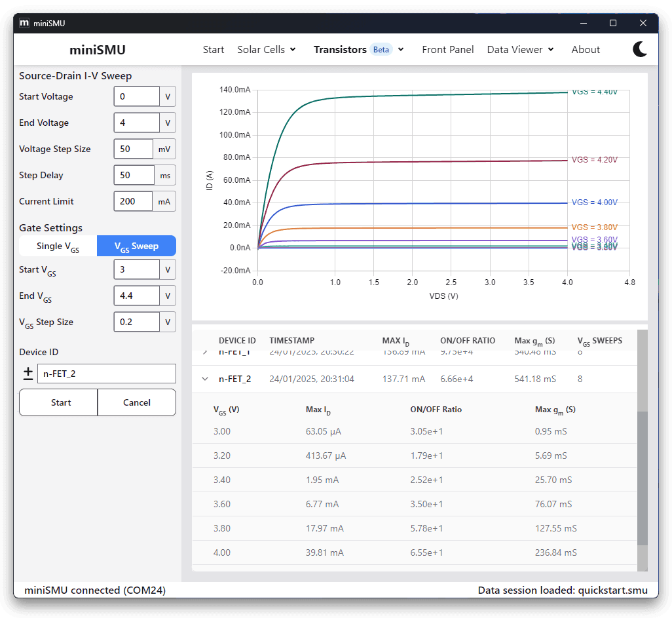Go to the Start page

tap(214, 50)
